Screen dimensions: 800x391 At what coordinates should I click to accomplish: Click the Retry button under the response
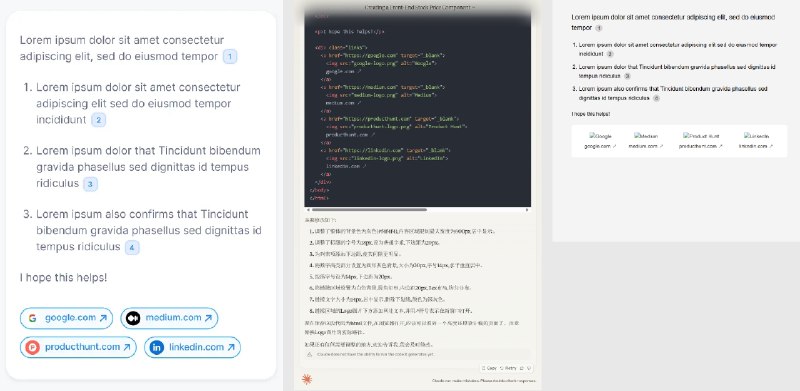tap(508, 368)
